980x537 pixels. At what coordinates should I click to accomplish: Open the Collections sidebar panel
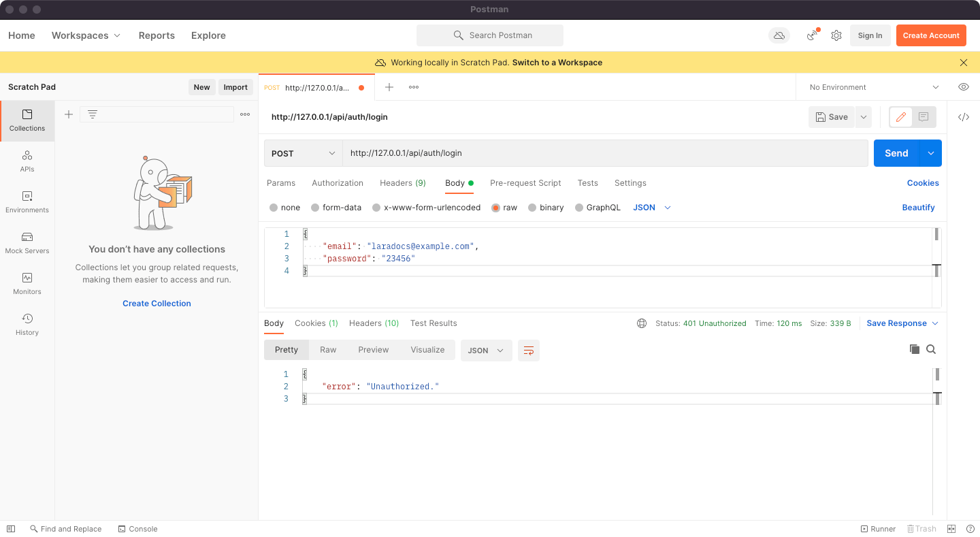pos(27,120)
